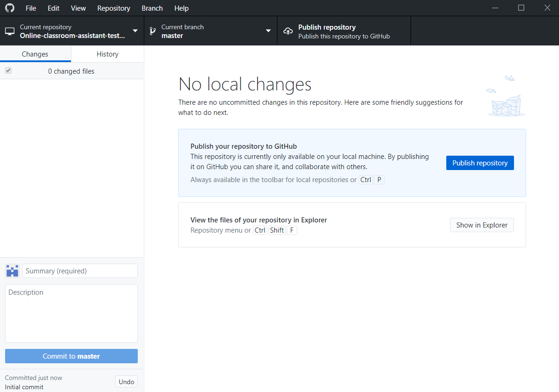Open the Help menu

click(x=181, y=8)
